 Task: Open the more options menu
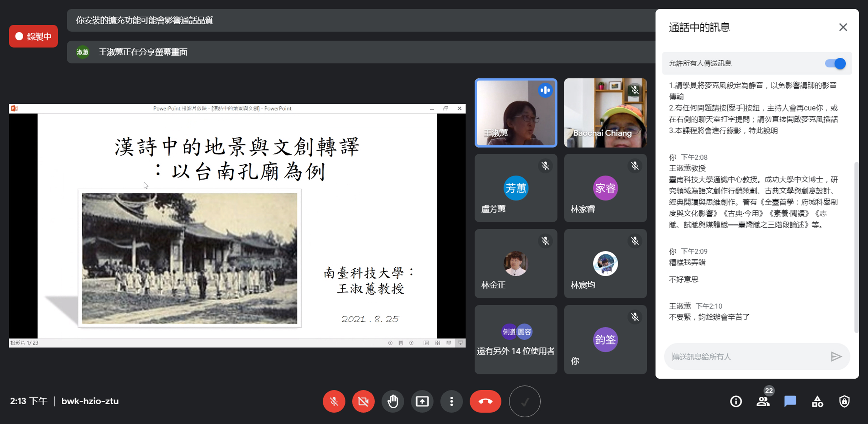click(x=452, y=401)
